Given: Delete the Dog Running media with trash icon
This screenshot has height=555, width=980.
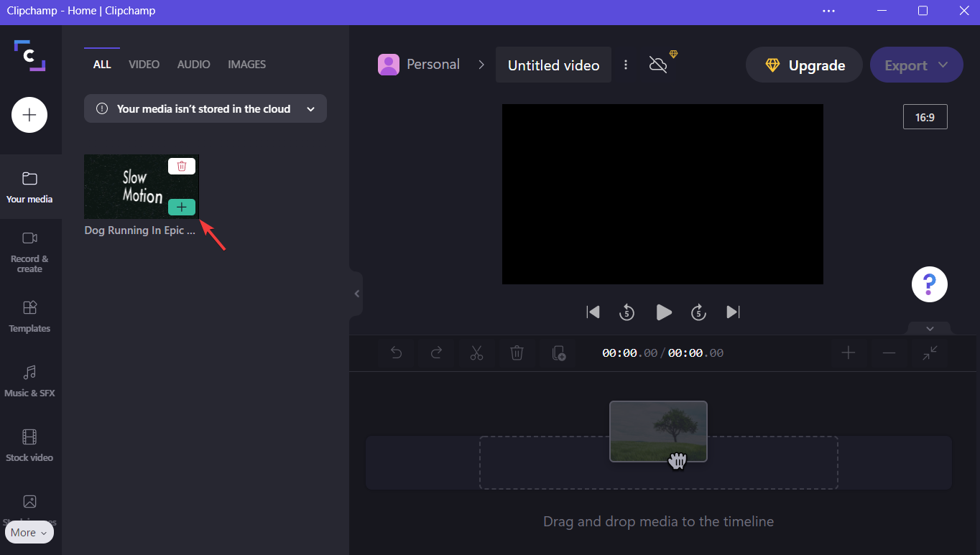Looking at the screenshot, I should 181,166.
